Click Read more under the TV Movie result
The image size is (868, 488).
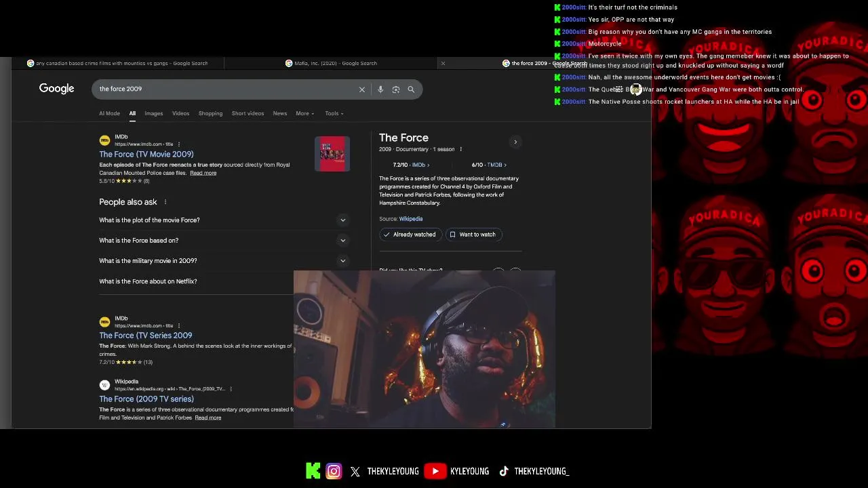coord(203,174)
